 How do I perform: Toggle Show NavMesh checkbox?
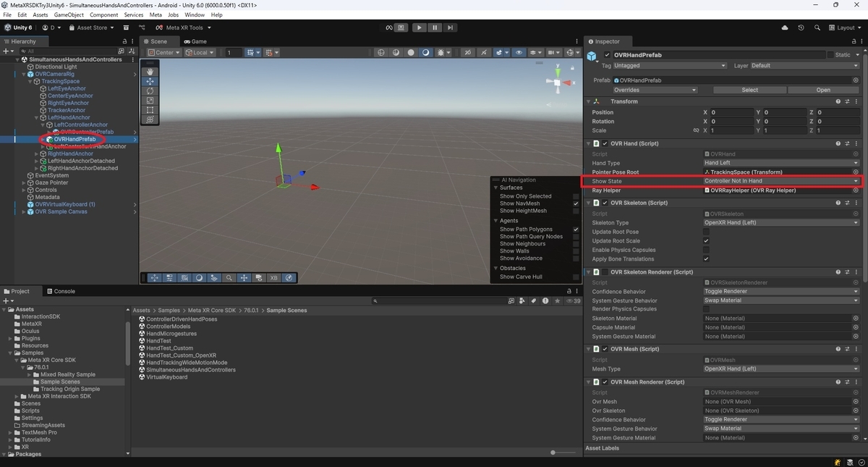[576, 203]
